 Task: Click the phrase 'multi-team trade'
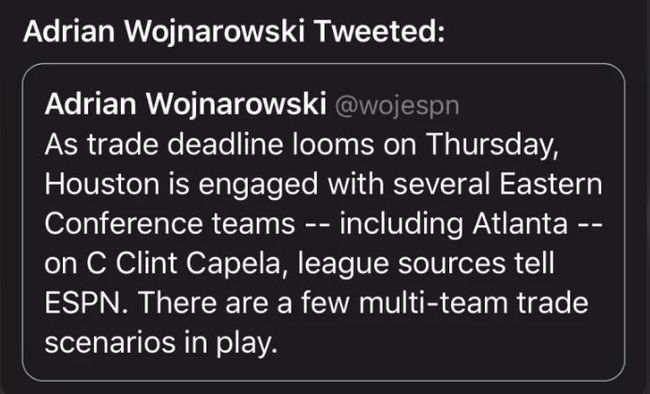[x=473, y=303]
